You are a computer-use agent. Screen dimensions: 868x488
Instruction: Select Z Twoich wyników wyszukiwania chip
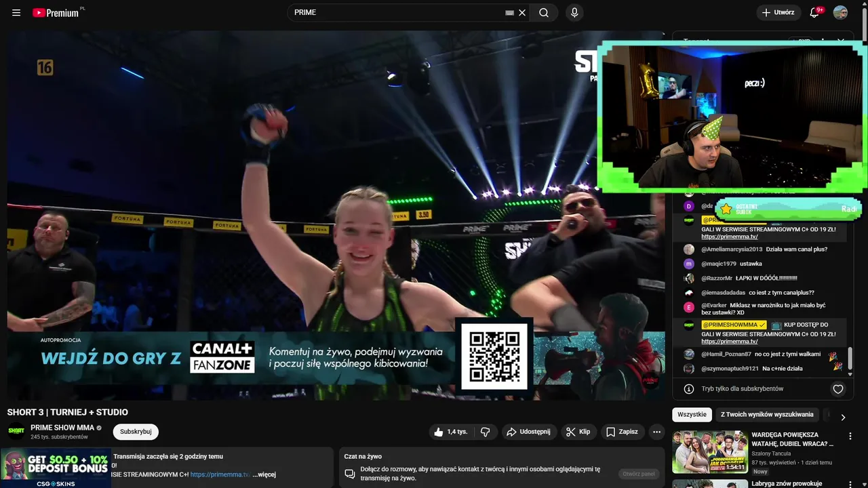pyautogui.click(x=767, y=415)
